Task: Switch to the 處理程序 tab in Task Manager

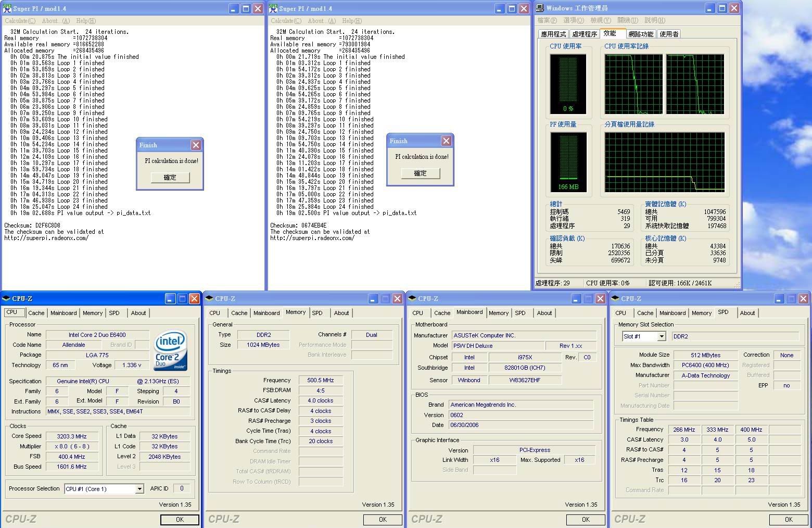Action: [584, 34]
